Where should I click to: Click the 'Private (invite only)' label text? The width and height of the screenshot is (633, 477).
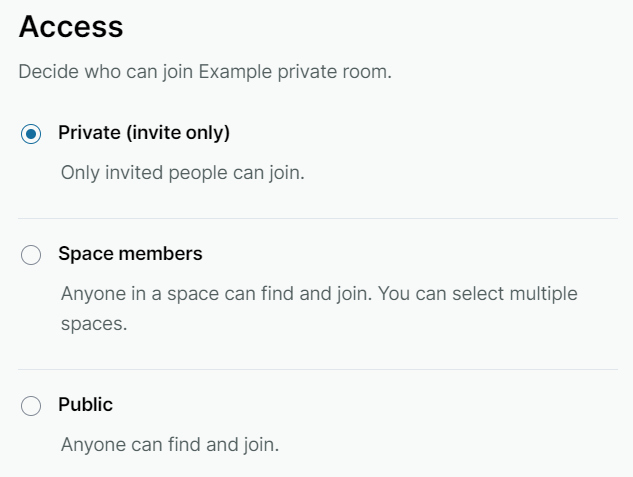tap(144, 133)
